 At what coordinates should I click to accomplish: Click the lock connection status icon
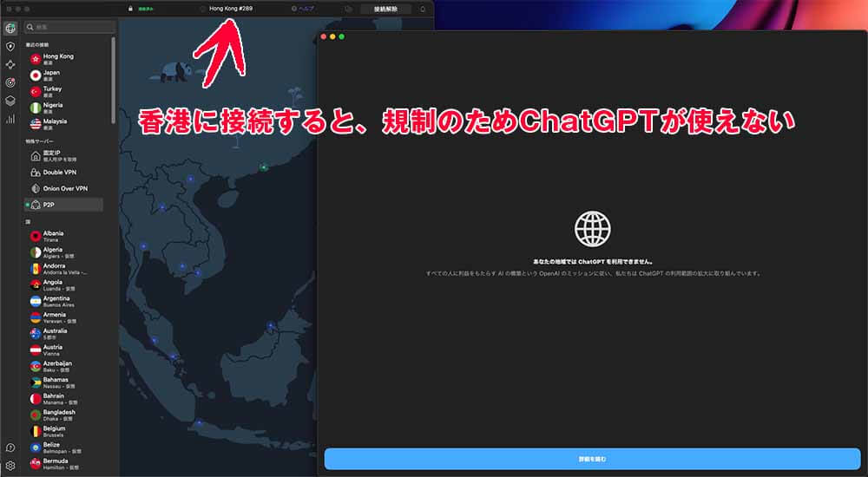click(x=131, y=9)
